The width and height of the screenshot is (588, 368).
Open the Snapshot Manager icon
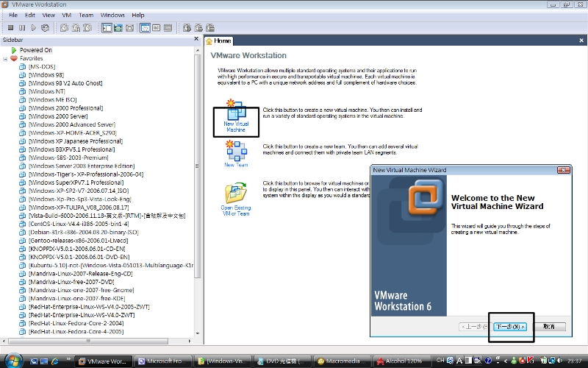pos(87,28)
